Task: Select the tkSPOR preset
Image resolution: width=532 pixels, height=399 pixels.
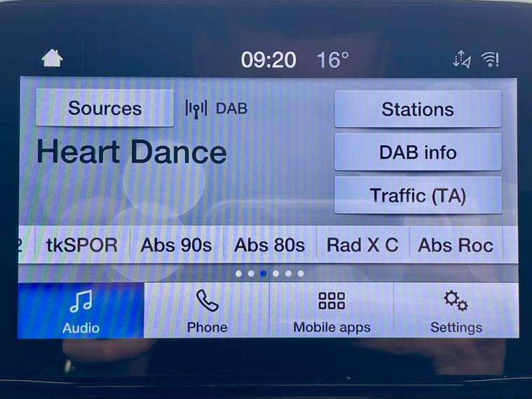Action: 82,245
